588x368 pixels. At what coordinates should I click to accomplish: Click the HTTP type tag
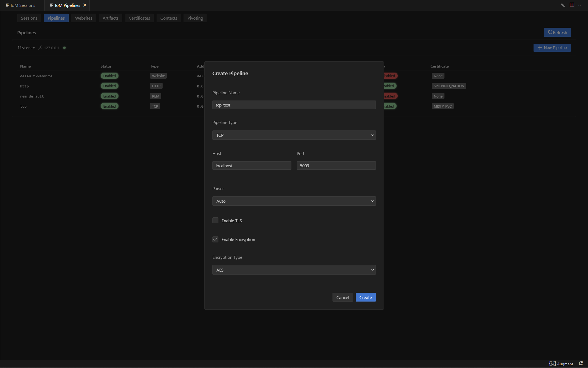point(156,86)
